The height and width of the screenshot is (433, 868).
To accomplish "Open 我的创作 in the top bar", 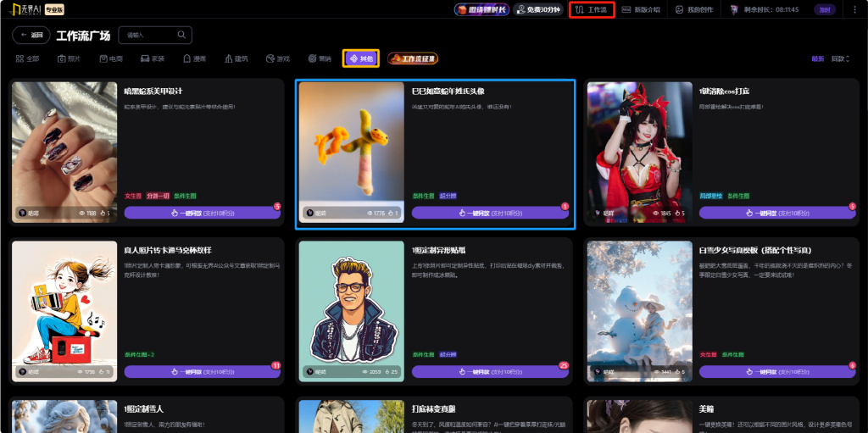I will (694, 10).
